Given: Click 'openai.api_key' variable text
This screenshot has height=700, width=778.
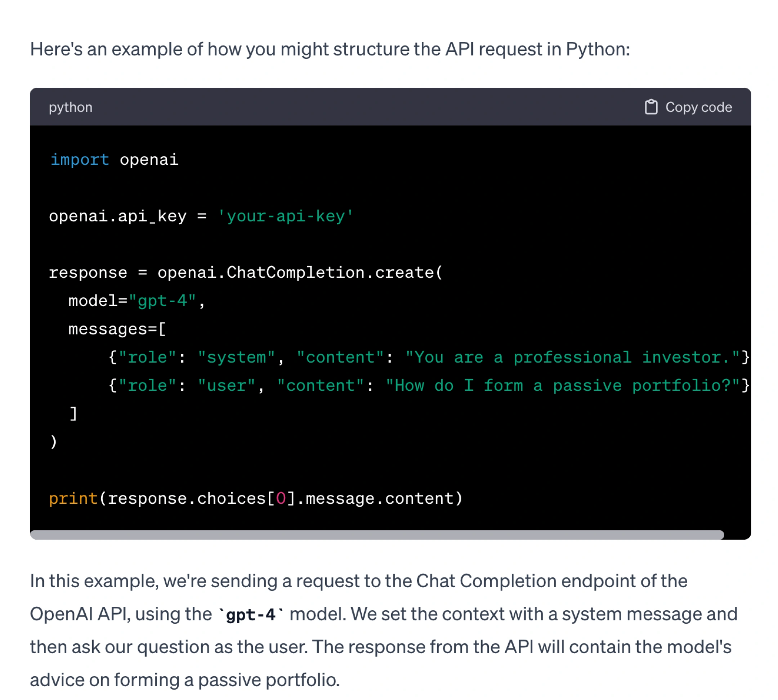Looking at the screenshot, I should click(118, 216).
